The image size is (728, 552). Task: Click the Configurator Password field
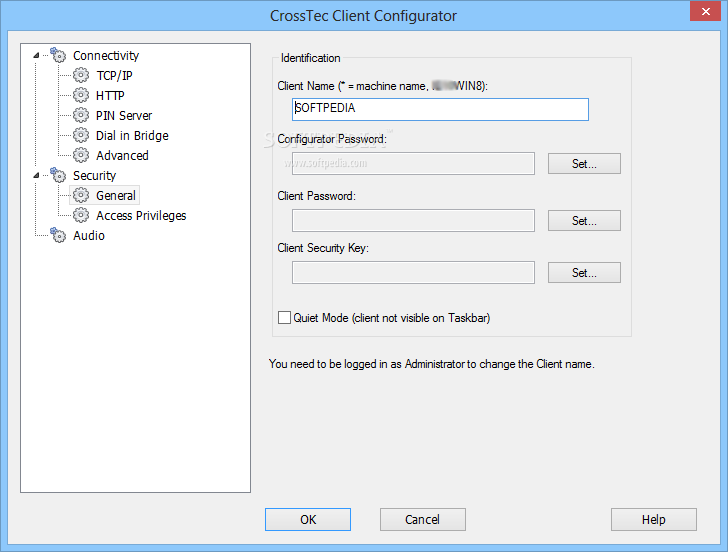(413, 163)
